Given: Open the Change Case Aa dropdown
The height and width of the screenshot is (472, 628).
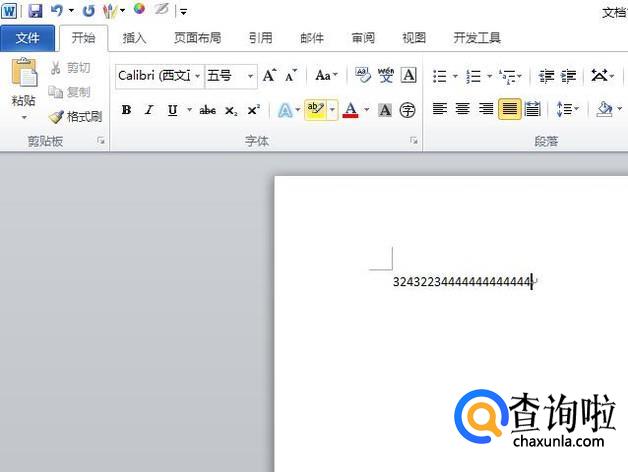Looking at the screenshot, I should coord(327,75).
